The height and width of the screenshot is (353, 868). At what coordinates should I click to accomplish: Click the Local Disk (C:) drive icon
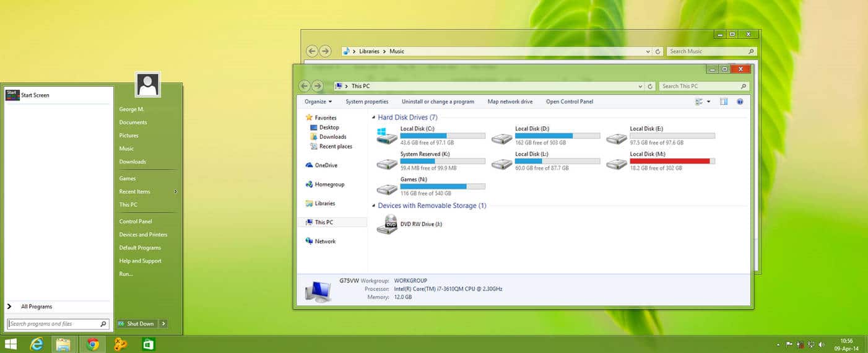(x=386, y=135)
